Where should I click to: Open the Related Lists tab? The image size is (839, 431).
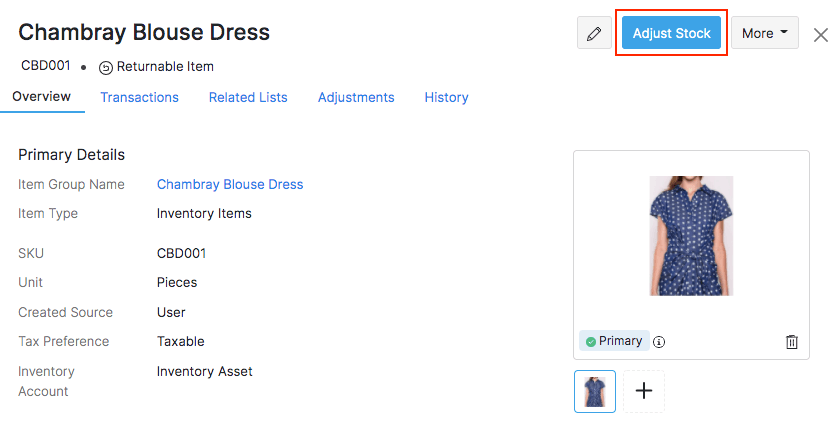pos(248,97)
